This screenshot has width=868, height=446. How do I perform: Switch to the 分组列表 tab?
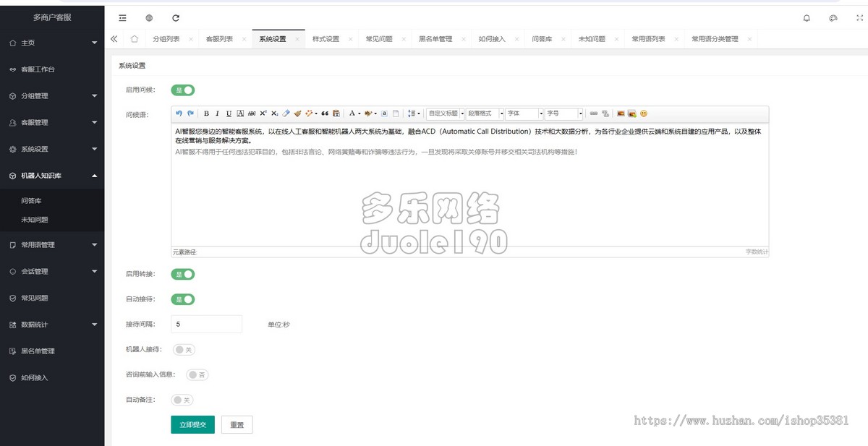point(166,39)
